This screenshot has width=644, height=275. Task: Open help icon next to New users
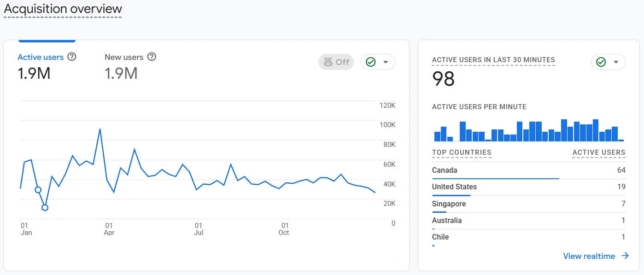pos(152,57)
